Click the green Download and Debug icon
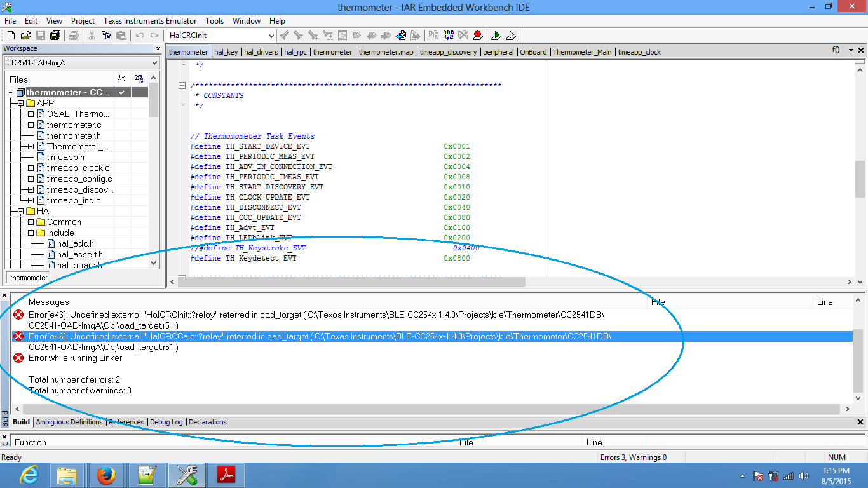The image size is (868, 488). [496, 36]
